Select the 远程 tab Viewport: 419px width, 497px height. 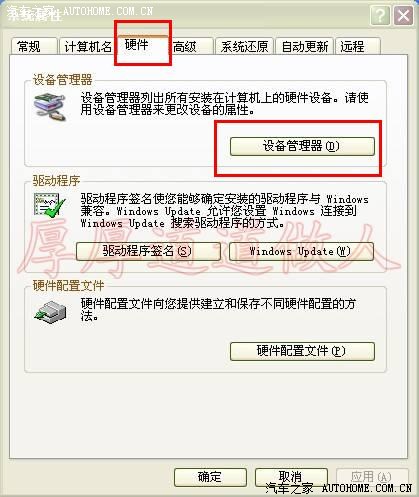[x=358, y=46]
